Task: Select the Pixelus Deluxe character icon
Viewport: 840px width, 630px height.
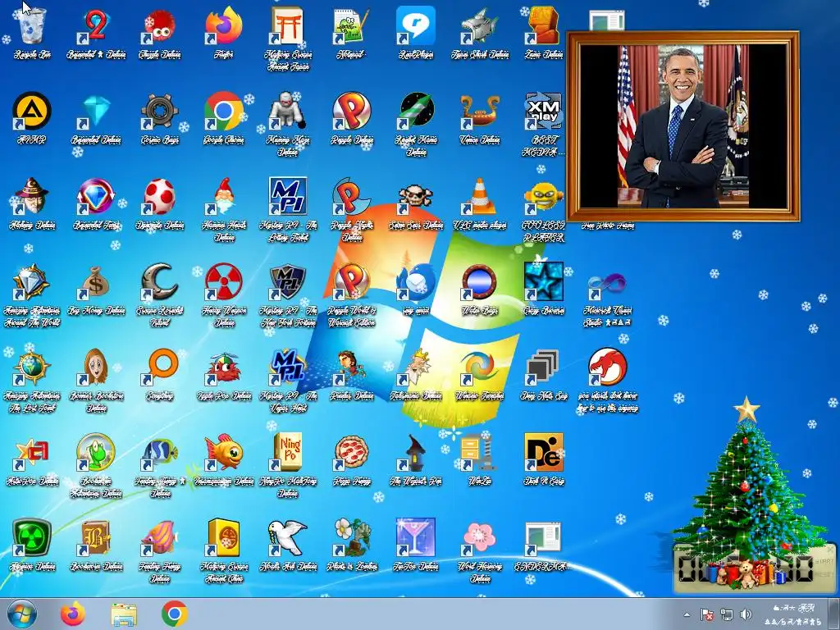Action: tap(351, 367)
